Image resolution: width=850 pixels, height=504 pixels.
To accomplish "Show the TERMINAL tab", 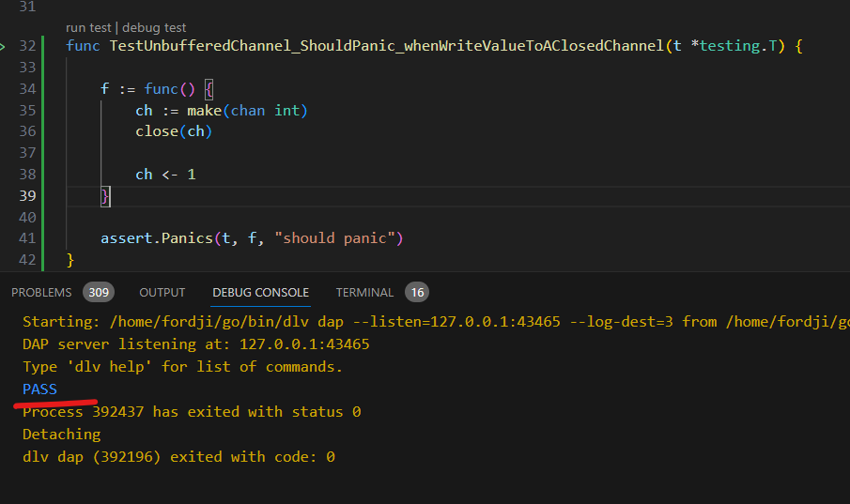I will 364,292.
